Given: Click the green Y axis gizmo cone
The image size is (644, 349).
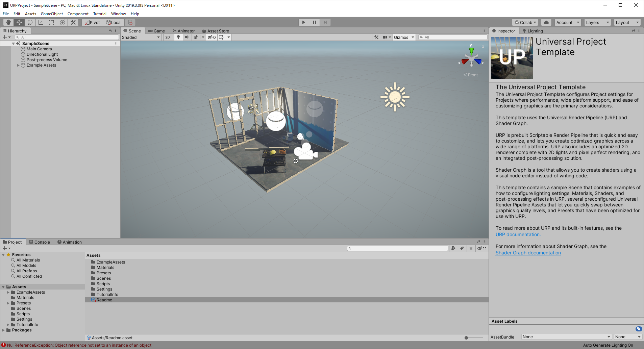Looking at the screenshot, I should pos(471,51).
